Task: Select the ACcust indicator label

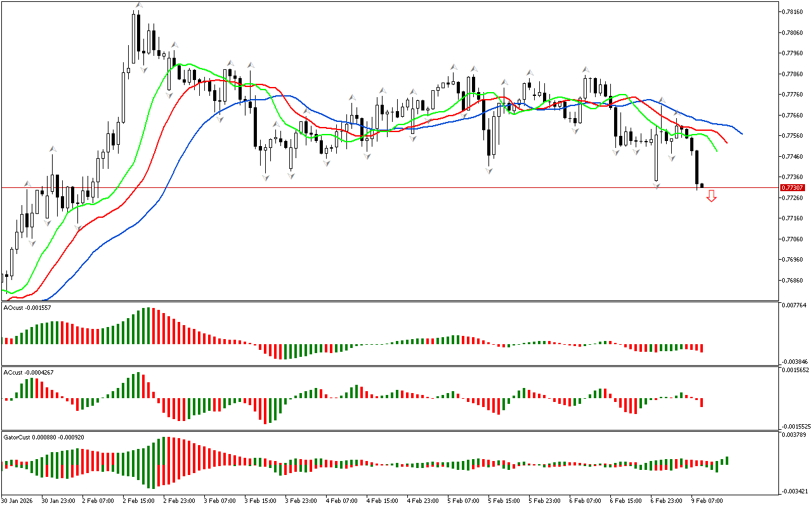Action: [x=29, y=372]
